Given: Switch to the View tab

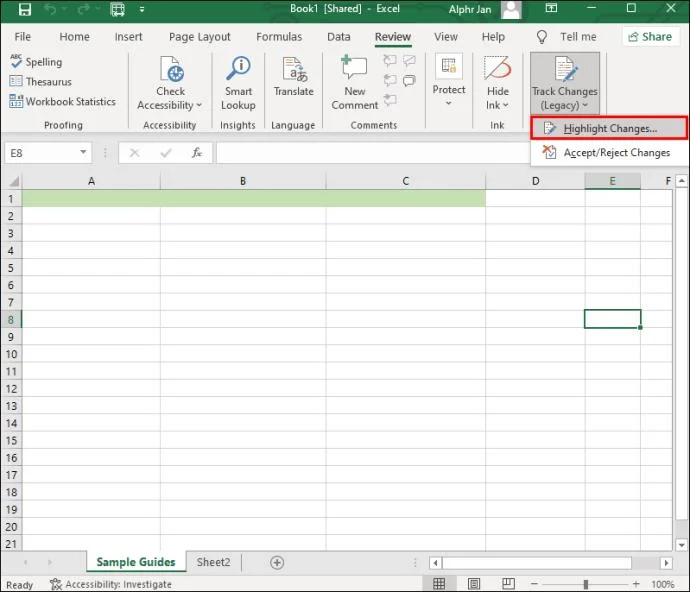Looking at the screenshot, I should coord(446,37).
